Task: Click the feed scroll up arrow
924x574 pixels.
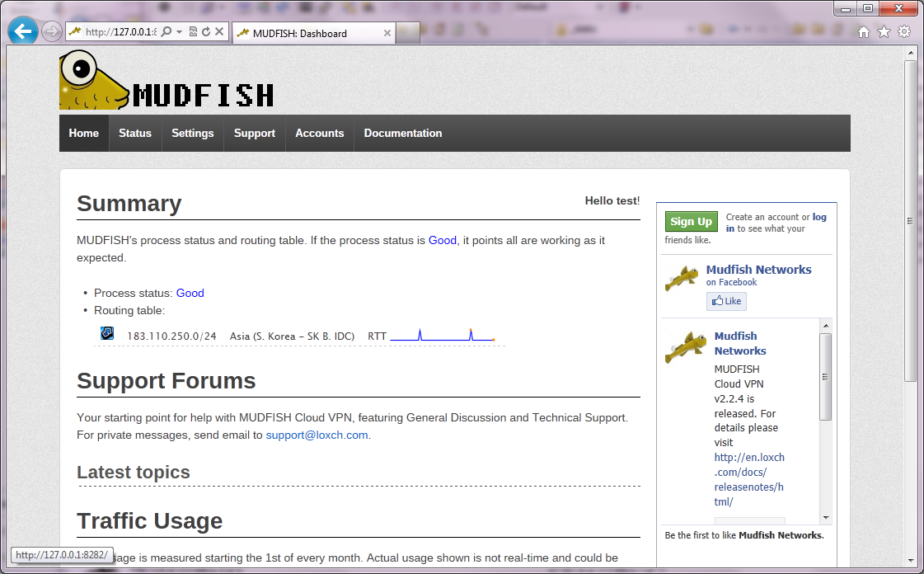Action: (x=826, y=325)
